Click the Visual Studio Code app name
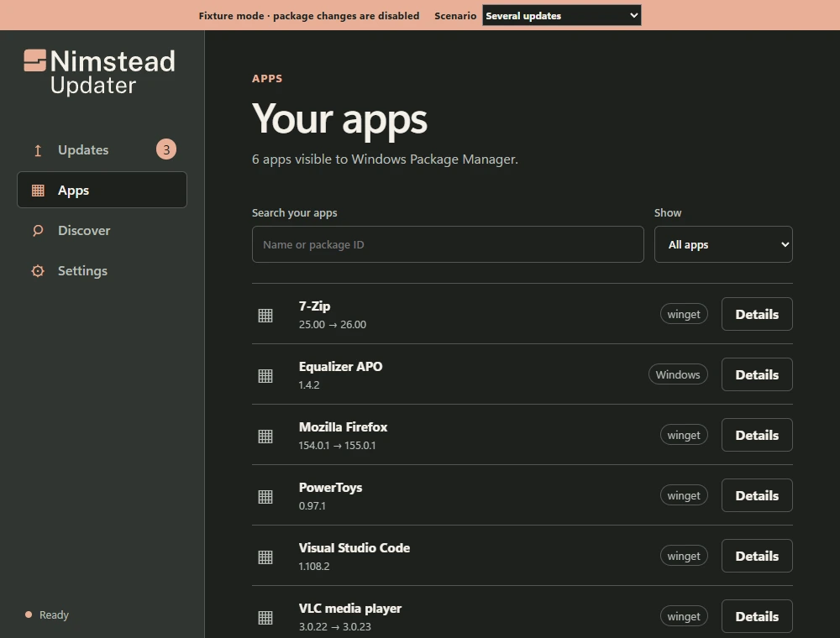 pyautogui.click(x=354, y=548)
